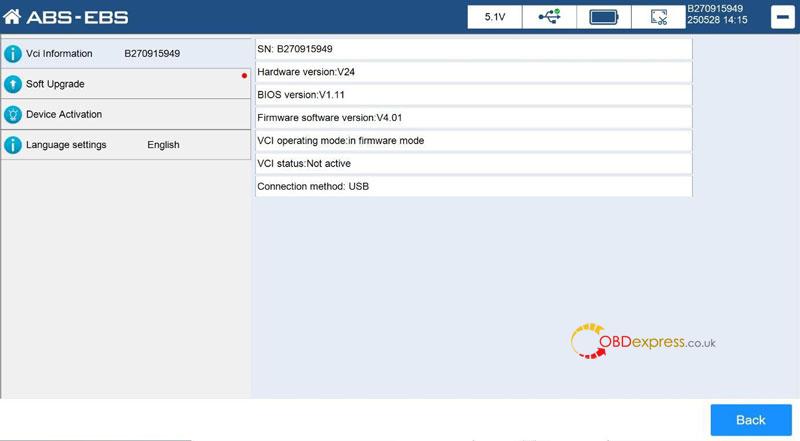This screenshot has height=441, width=800.
Task: Select the Connection method: USB row
Action: click(x=473, y=187)
